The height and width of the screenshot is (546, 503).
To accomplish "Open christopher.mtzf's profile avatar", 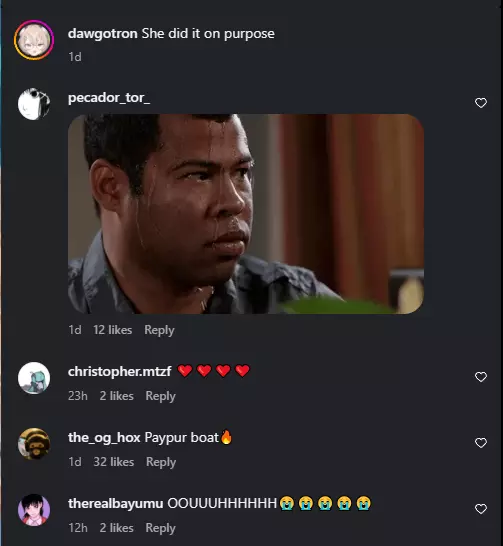I will point(34,378).
